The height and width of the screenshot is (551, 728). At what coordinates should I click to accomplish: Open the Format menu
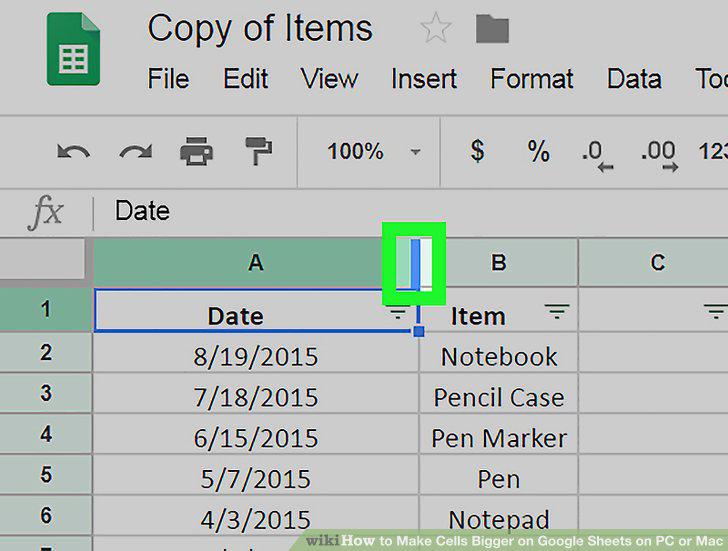click(532, 78)
